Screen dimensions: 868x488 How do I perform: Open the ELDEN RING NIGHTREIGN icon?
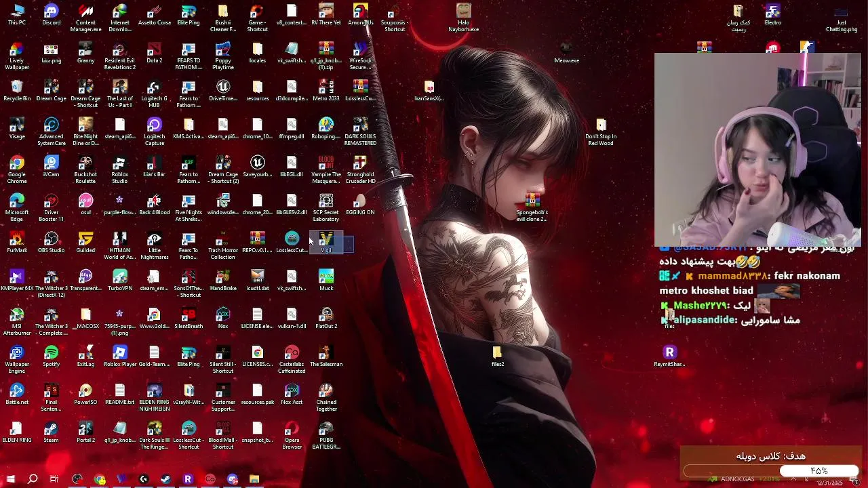155,398
